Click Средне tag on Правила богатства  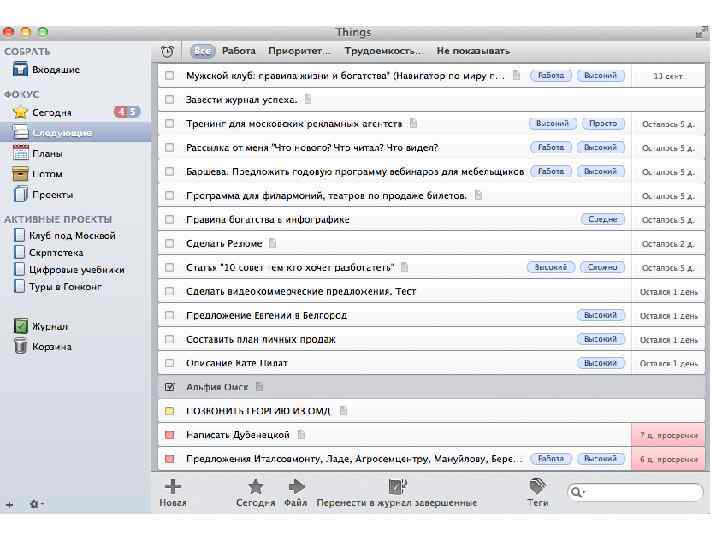603,219
